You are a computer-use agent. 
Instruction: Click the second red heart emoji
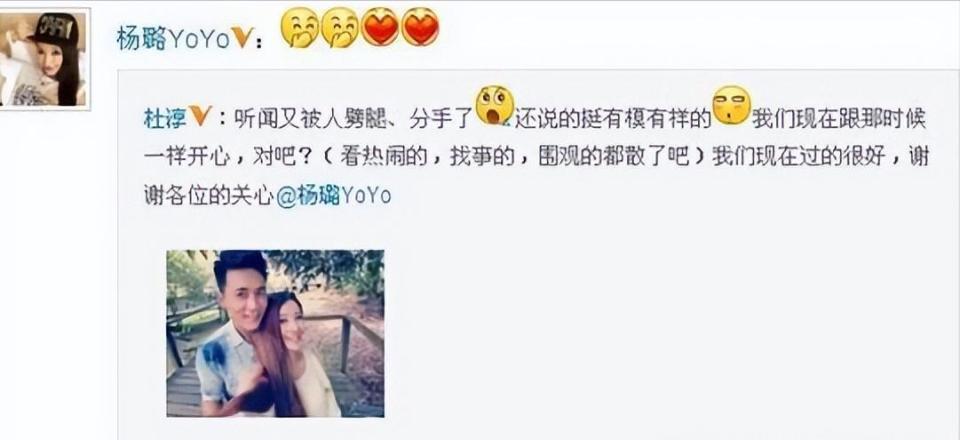[x=420, y=27]
